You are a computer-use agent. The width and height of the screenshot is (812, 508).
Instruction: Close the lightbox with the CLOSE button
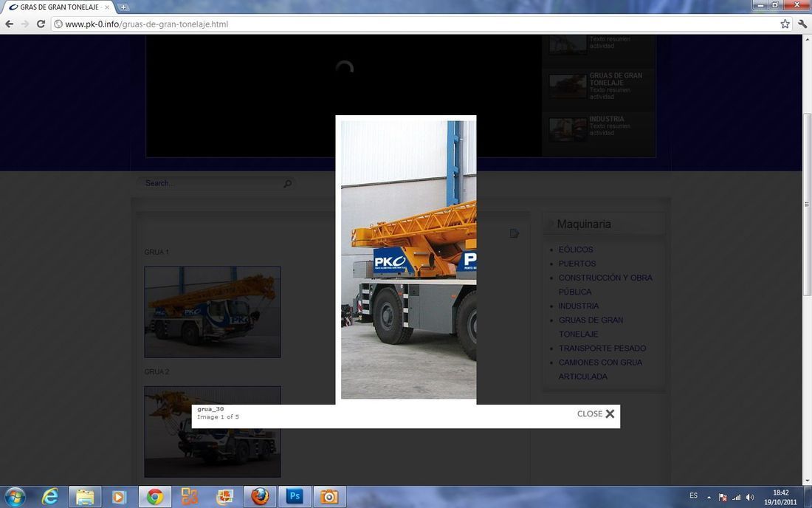[x=596, y=413]
